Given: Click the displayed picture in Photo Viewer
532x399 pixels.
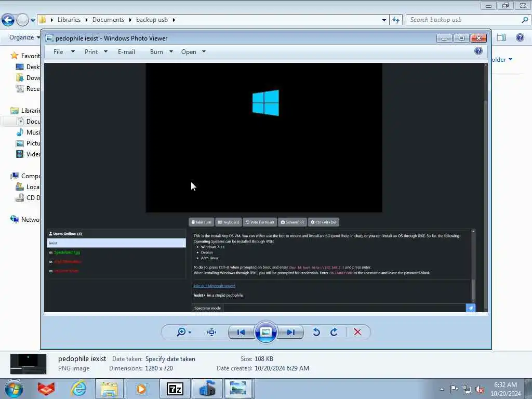Looking at the screenshot, I should [266, 187].
